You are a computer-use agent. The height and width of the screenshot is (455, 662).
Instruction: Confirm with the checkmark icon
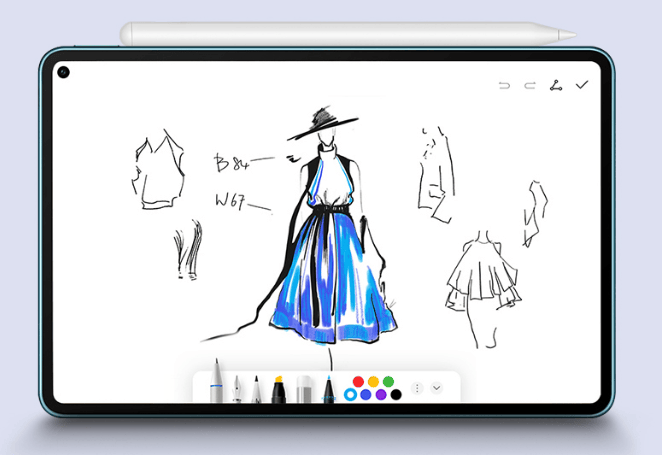click(582, 85)
